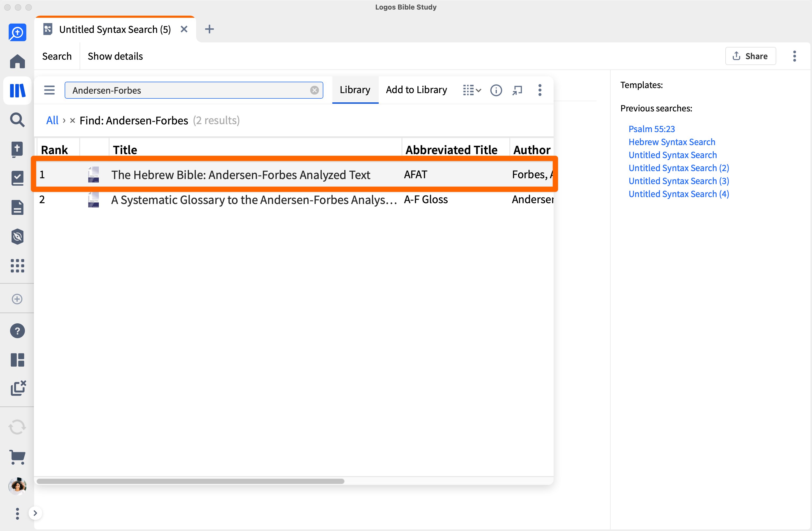Open the Hebrew Syntax Search link
The height and width of the screenshot is (531, 812).
coord(672,142)
